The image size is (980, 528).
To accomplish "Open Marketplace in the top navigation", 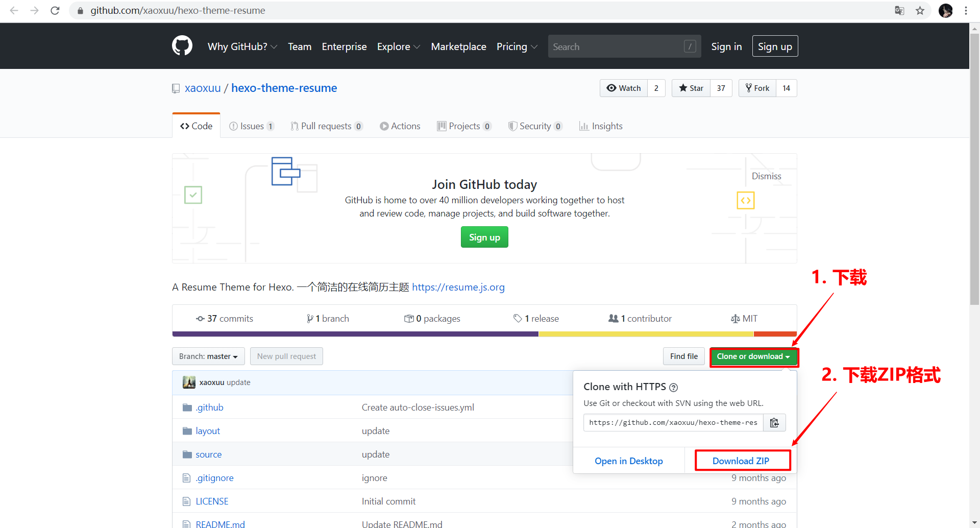I will coord(458,46).
